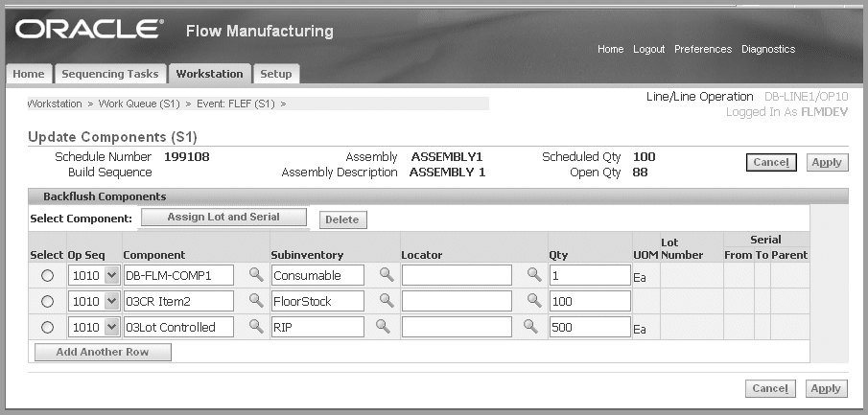Click the Logout link
868x415 pixels.
pos(648,49)
